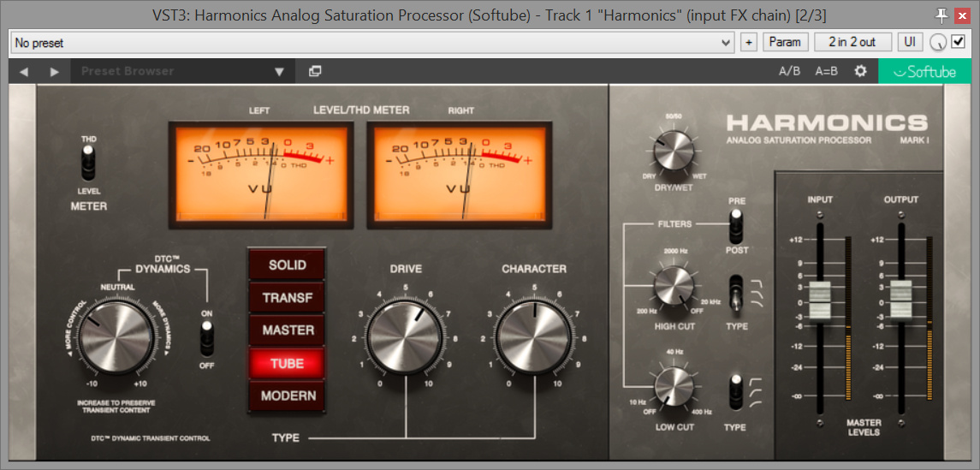Screen dimensions: 980x470
Task: Toggle the A/B comparison
Action: point(789,71)
